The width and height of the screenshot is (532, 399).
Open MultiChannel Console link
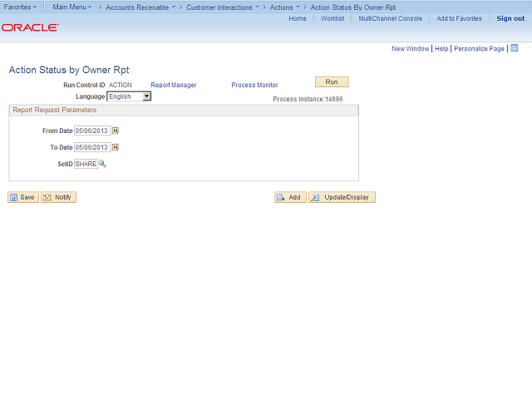391,18
